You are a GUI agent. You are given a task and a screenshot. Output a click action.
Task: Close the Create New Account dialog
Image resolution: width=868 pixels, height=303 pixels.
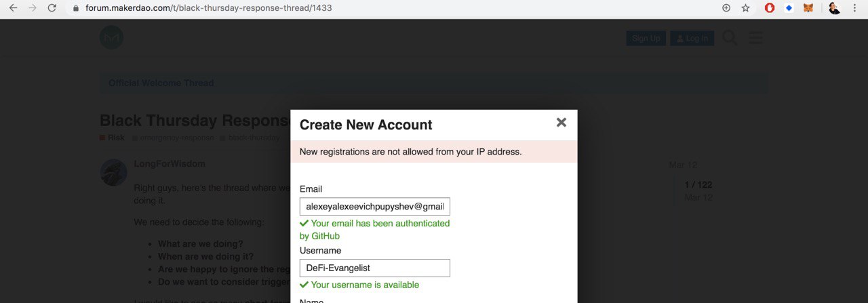point(561,123)
